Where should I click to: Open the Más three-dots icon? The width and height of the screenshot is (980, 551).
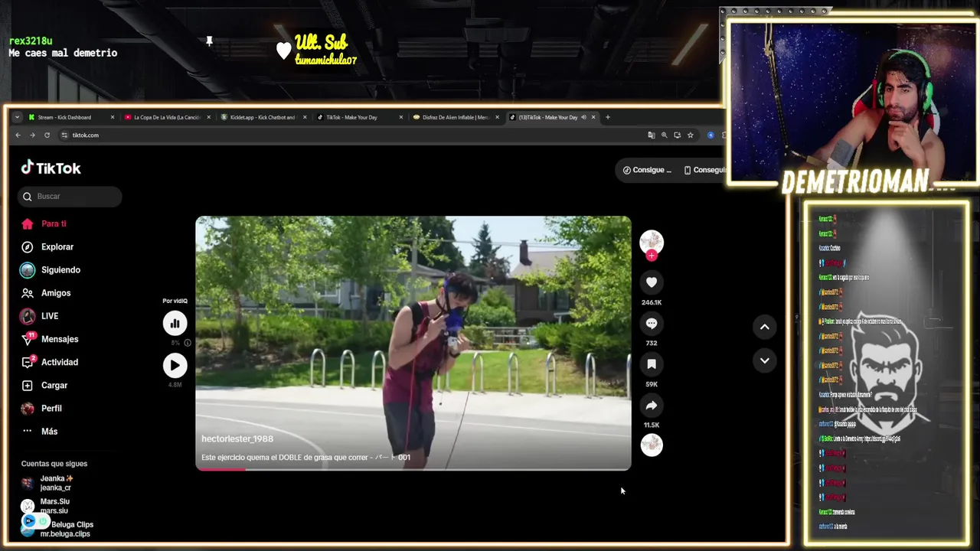coord(28,431)
